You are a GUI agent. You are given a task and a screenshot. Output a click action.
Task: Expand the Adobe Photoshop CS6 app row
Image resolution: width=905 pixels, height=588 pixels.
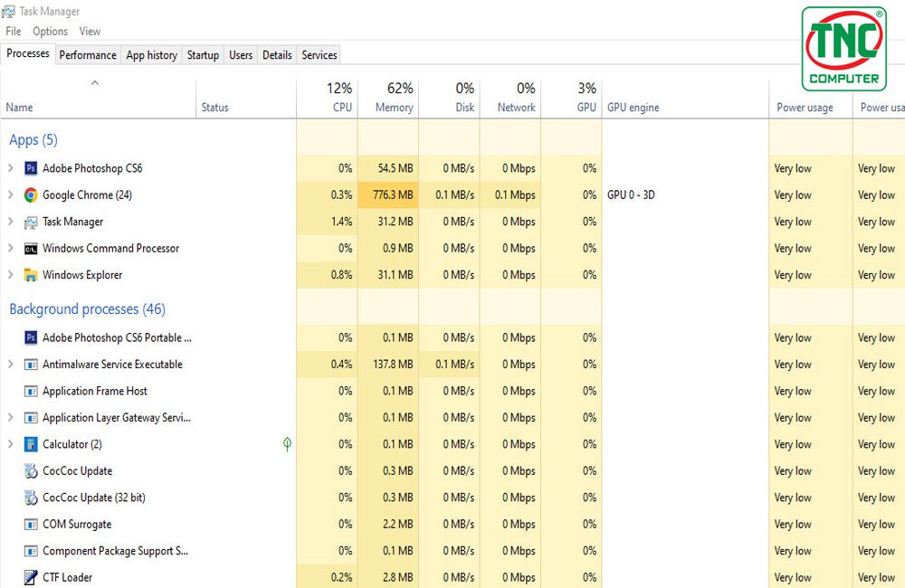pyautogui.click(x=10, y=168)
